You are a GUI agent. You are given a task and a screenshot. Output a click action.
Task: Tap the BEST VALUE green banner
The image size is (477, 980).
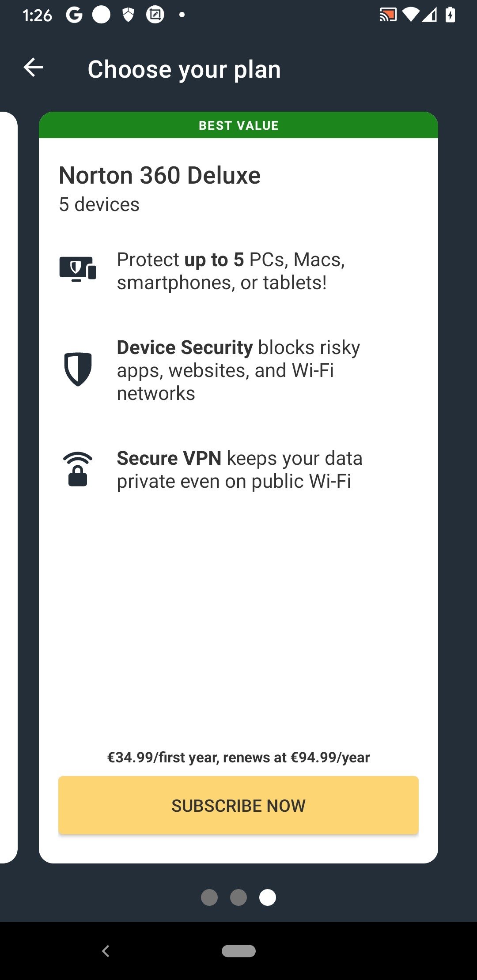[x=238, y=125]
